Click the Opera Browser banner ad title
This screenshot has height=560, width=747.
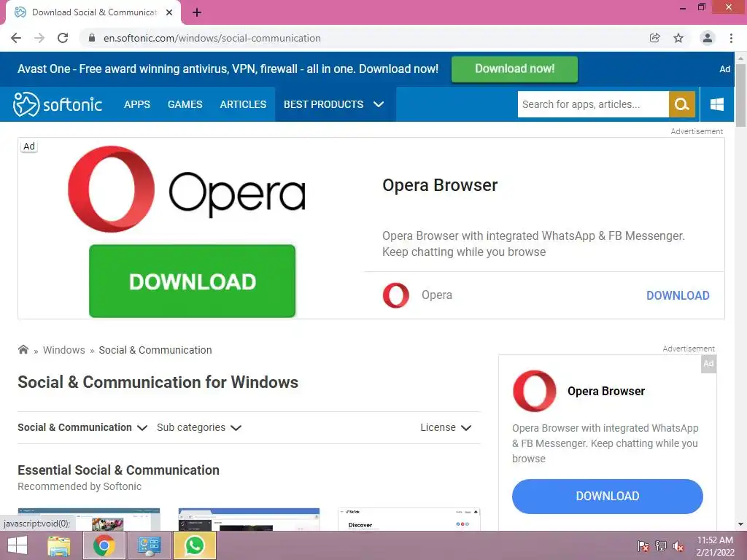pos(440,185)
